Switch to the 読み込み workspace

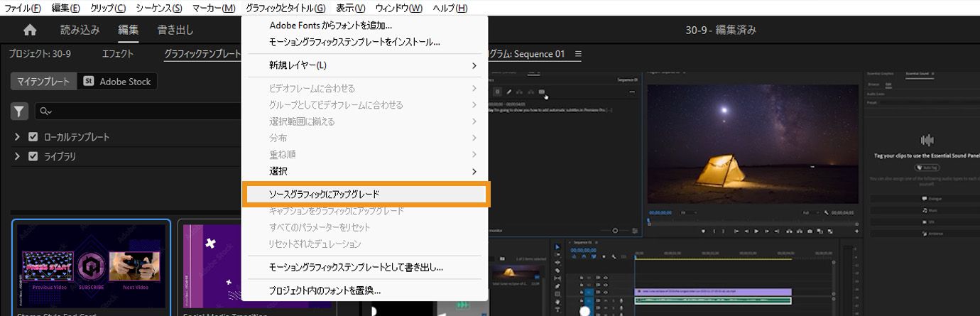pos(80,30)
